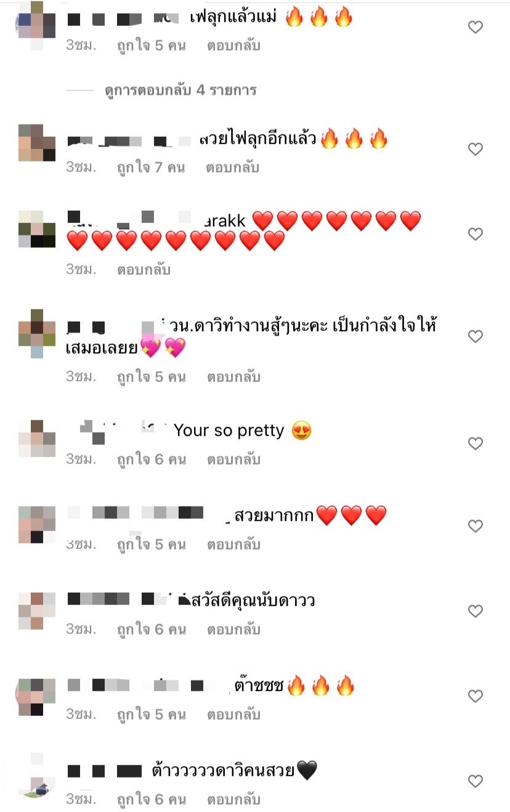Like the 'สวัสดีคุณนับดาวว' comment
The width and height of the screenshot is (510, 812).
(x=476, y=611)
